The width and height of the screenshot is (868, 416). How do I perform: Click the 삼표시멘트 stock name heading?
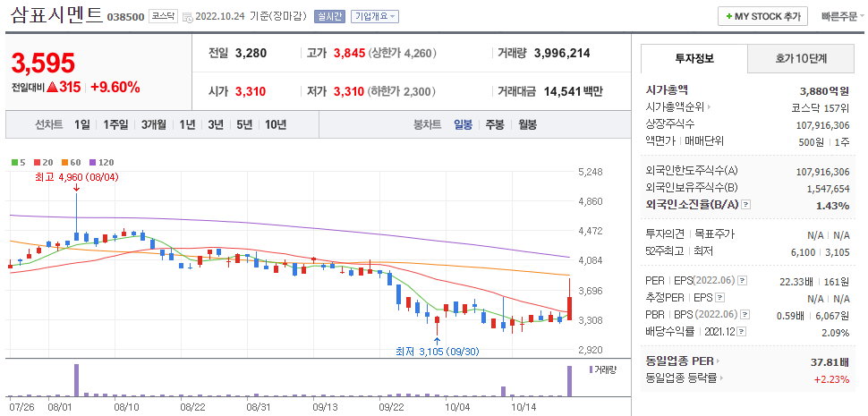[56, 15]
